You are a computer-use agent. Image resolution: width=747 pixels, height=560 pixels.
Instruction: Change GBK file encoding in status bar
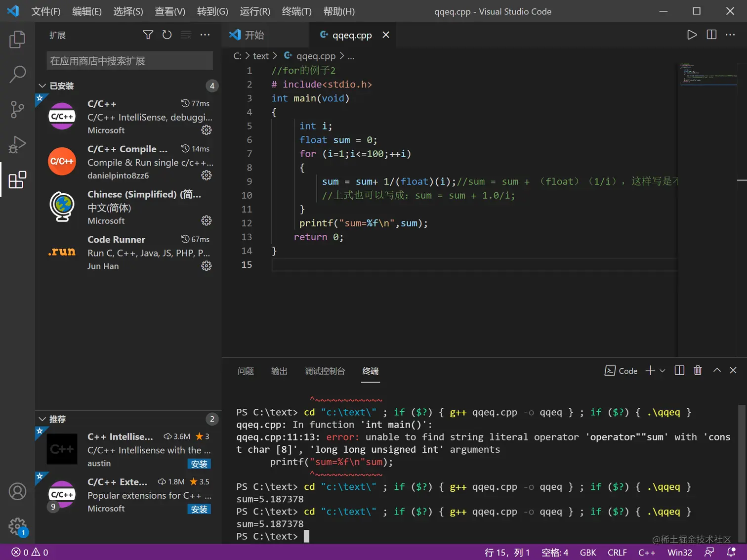click(587, 552)
